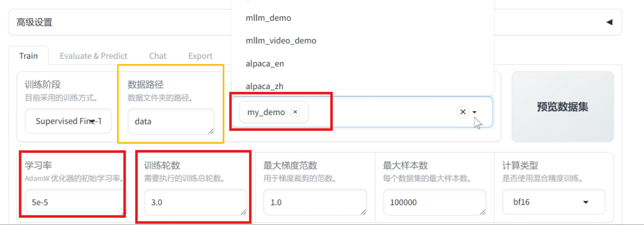
Task: Toggle the dataset dropdown arrow
Action: point(475,112)
